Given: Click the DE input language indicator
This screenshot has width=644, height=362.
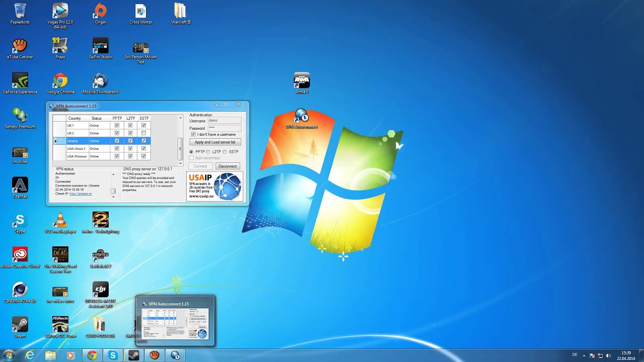Looking at the screenshot, I should (575, 355).
